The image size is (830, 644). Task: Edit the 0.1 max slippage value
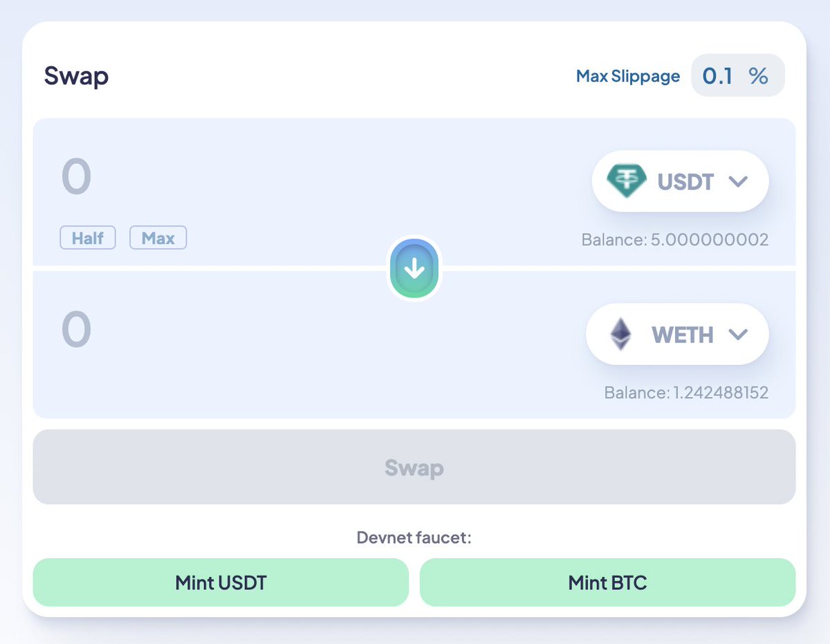pyautogui.click(x=717, y=75)
